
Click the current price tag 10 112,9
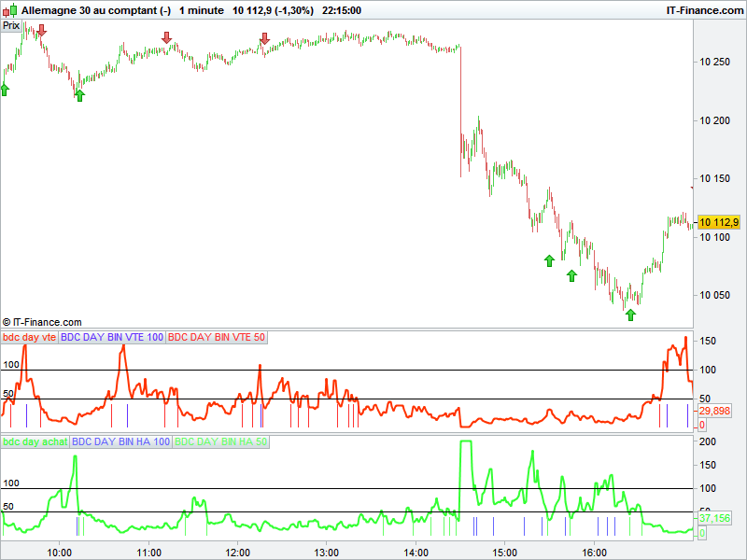[719, 222]
